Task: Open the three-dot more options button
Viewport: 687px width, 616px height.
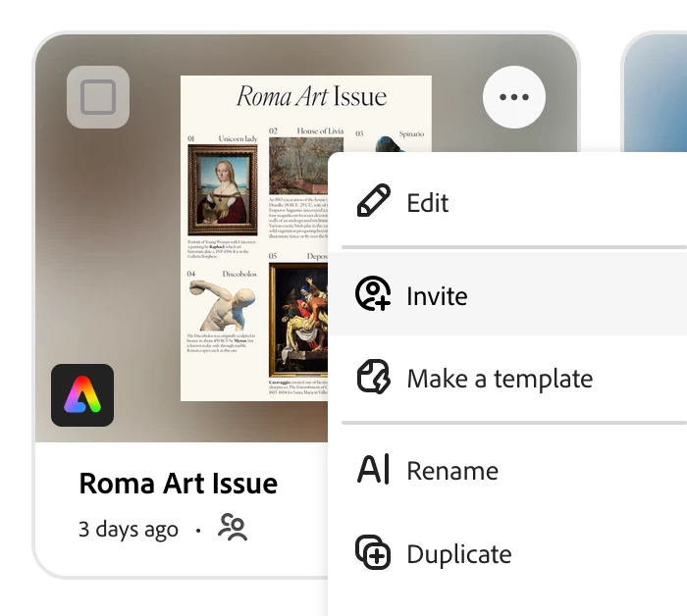Action: tap(514, 97)
